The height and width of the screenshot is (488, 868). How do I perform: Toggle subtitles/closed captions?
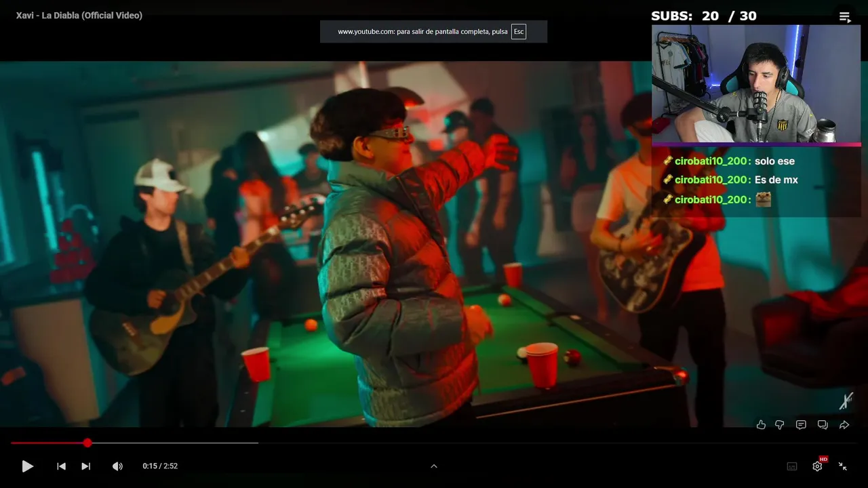792,466
